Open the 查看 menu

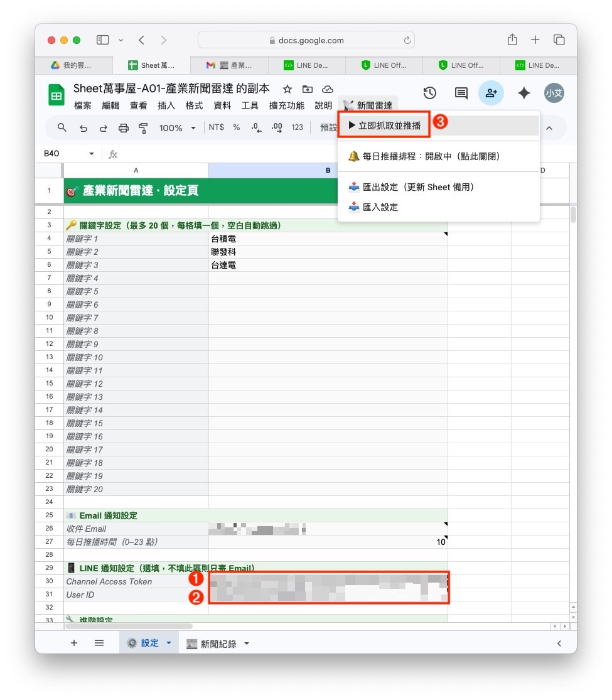point(138,105)
